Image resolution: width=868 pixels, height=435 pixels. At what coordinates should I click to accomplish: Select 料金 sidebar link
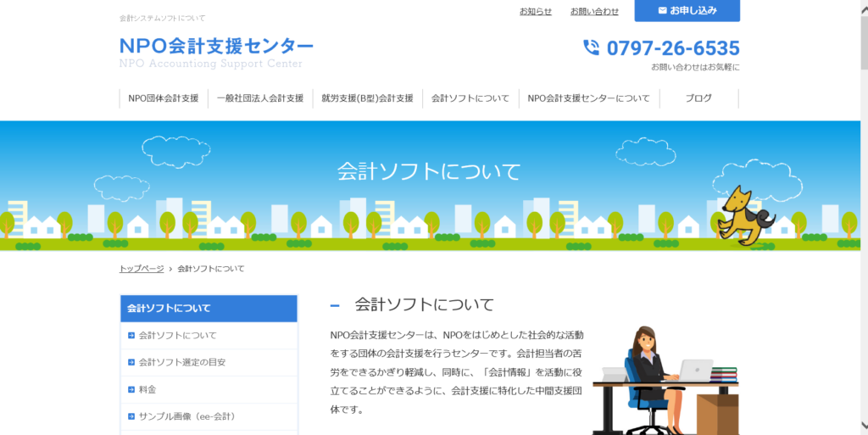[147, 389]
